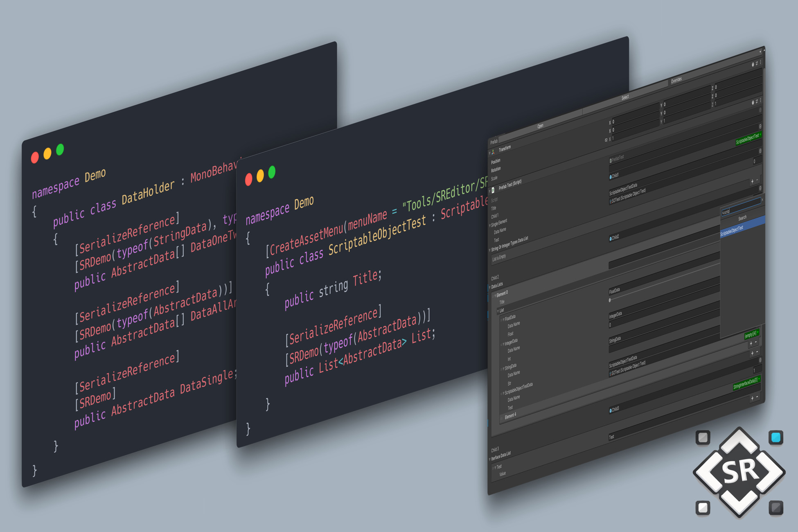Click the prefab Select button
Viewport: 798px width, 532px height.
(x=625, y=97)
